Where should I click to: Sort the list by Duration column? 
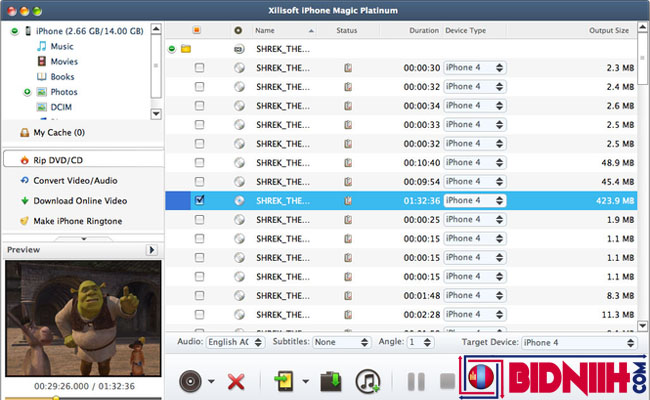410,30
